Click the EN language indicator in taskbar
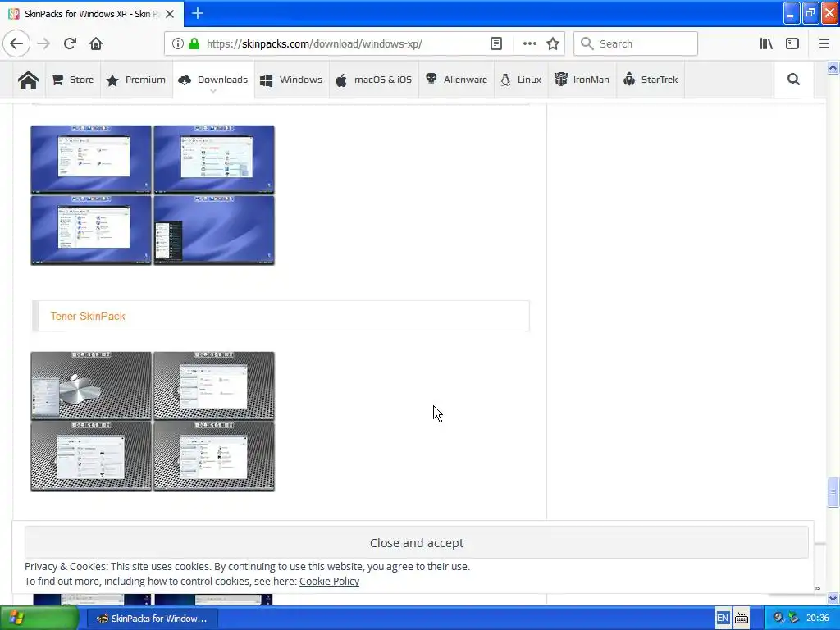Image resolution: width=840 pixels, height=630 pixels. coord(722,619)
